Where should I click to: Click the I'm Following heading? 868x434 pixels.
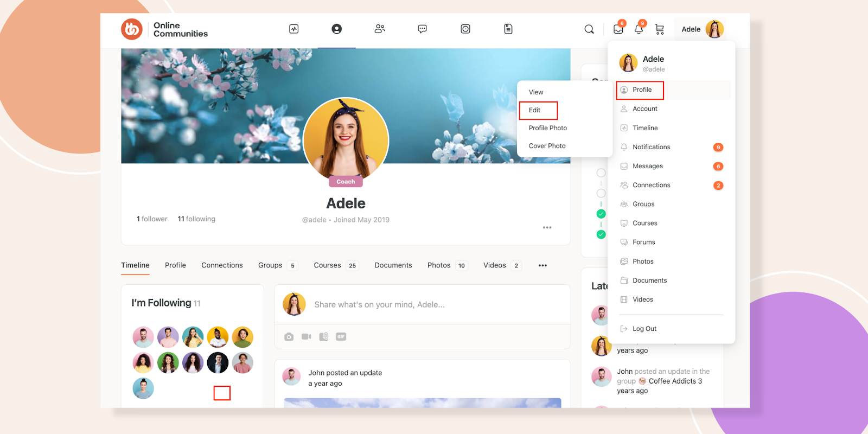(x=161, y=303)
